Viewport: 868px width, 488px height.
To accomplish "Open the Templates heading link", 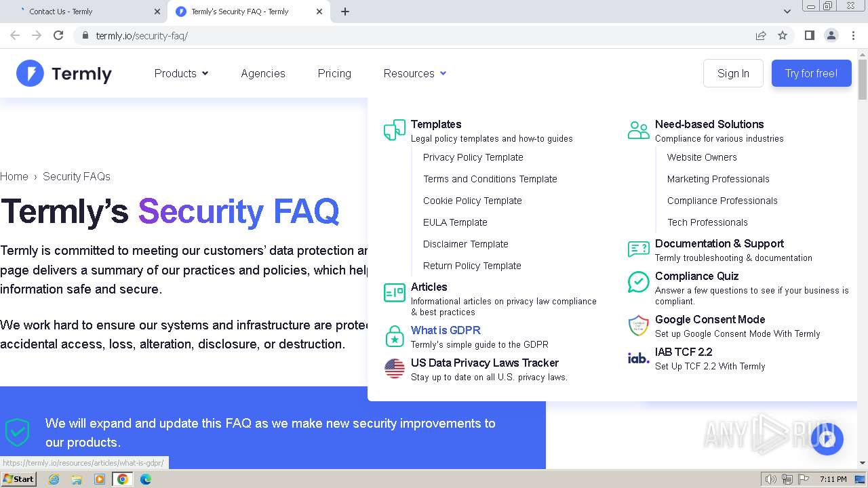I will [436, 124].
